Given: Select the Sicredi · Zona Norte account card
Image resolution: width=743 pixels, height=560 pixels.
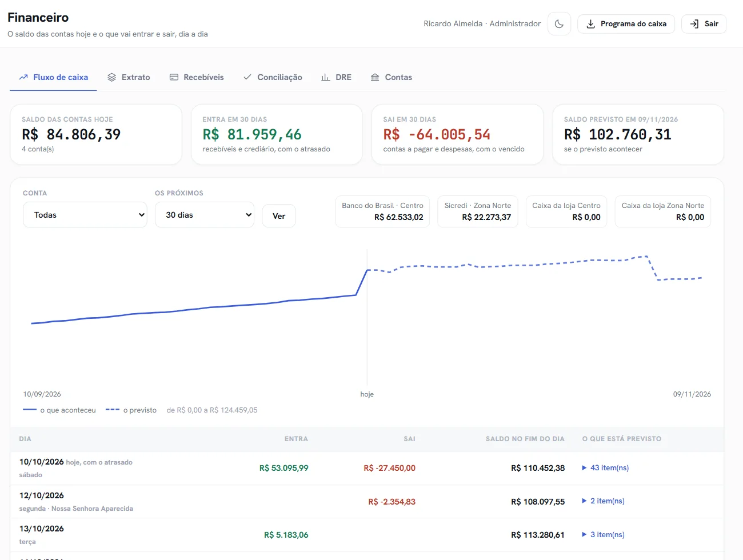Looking at the screenshot, I should (x=478, y=211).
